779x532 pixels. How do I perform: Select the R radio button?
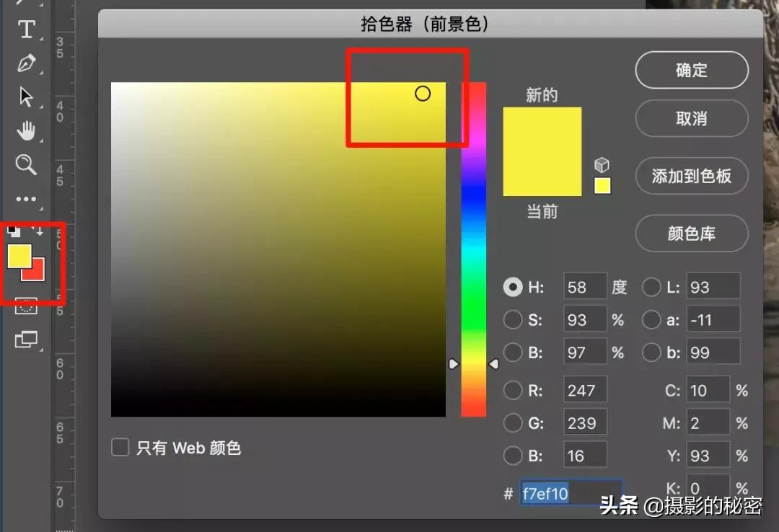pos(514,389)
